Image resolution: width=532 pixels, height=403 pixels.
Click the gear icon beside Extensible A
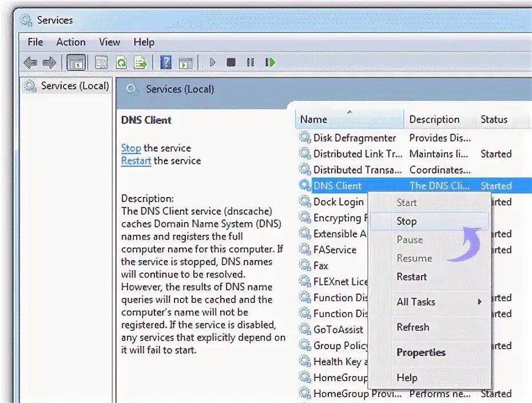(x=305, y=233)
